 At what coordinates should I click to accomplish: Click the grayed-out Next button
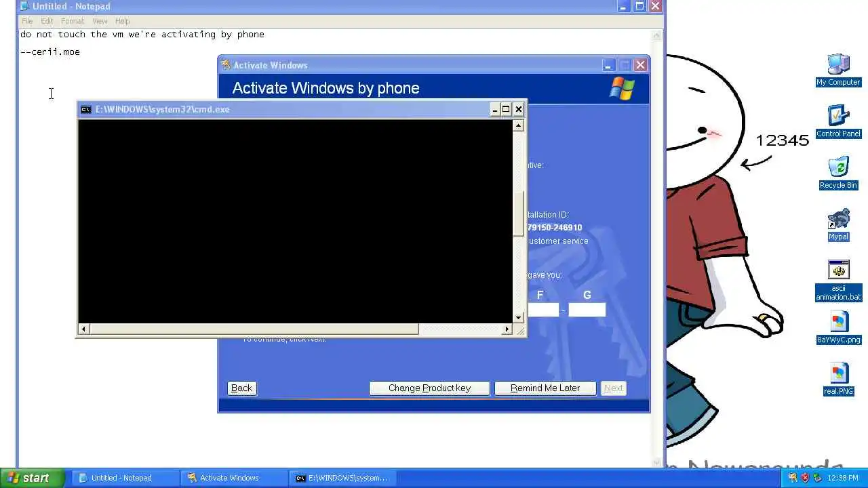614,388
